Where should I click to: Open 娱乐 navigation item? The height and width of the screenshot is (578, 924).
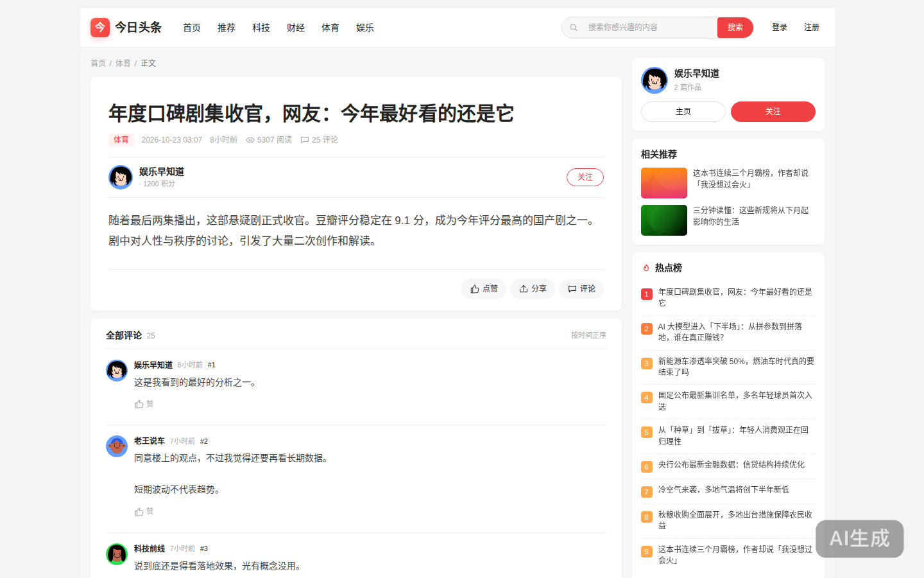coord(365,28)
